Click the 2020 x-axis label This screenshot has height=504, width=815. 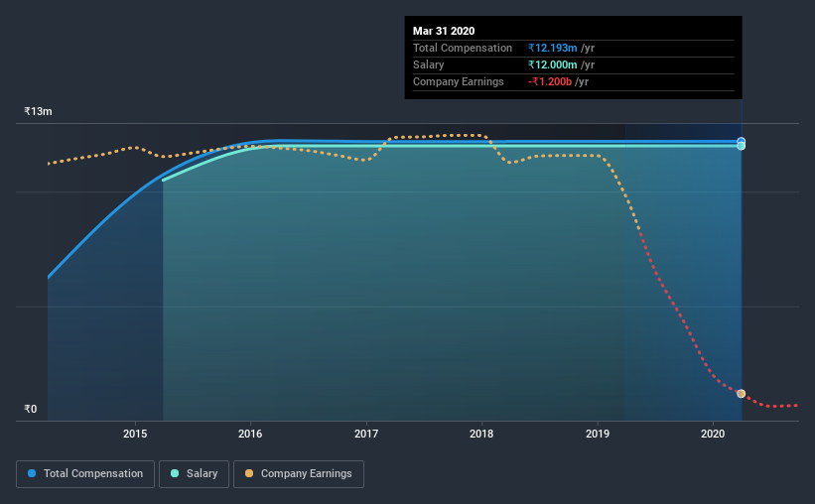tap(713, 434)
